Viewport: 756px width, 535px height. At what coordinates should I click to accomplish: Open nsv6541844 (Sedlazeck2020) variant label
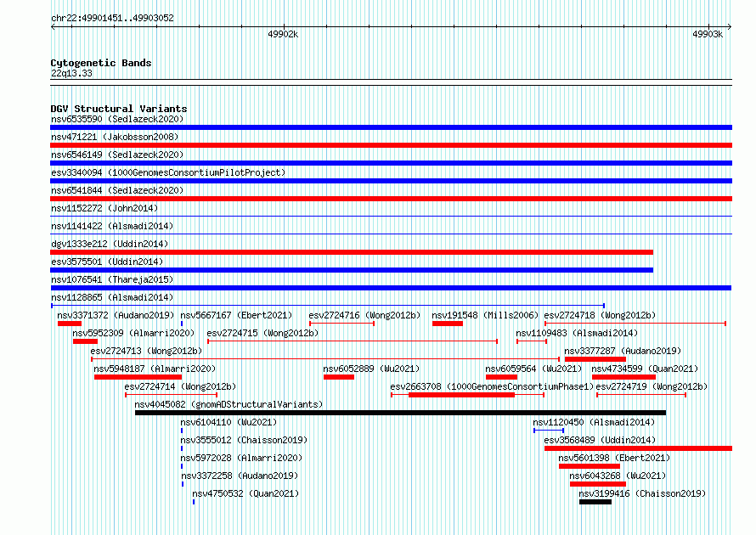click(x=117, y=190)
